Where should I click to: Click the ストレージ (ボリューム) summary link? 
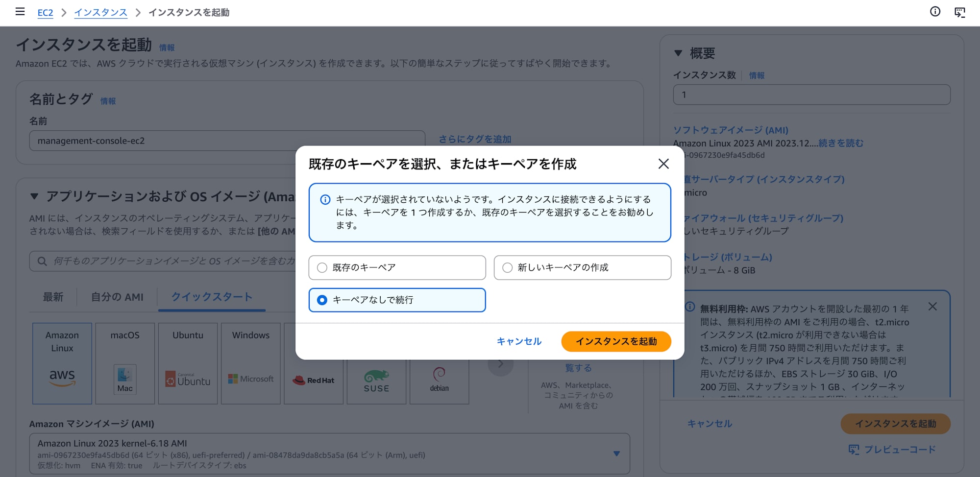pyautogui.click(x=728, y=257)
